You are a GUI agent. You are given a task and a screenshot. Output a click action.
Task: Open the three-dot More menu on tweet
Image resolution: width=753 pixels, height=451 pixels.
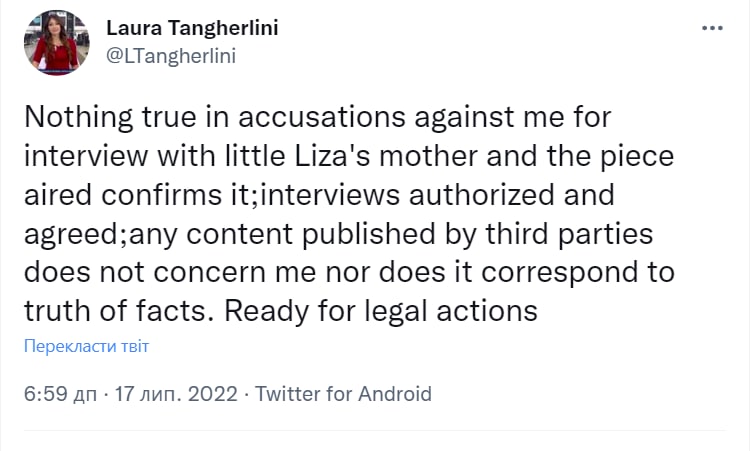[712, 28]
